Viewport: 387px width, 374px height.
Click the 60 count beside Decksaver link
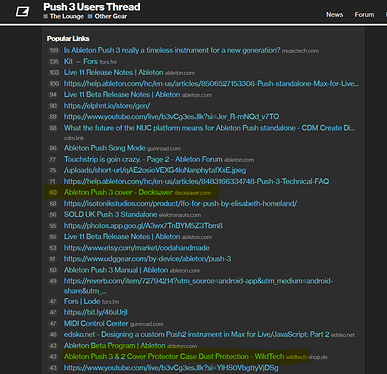[53, 193]
